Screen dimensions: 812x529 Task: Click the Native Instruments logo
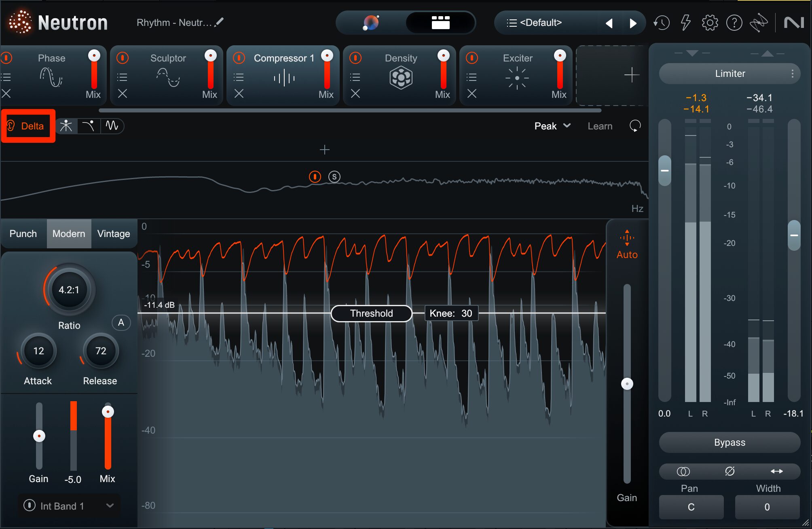click(x=794, y=23)
